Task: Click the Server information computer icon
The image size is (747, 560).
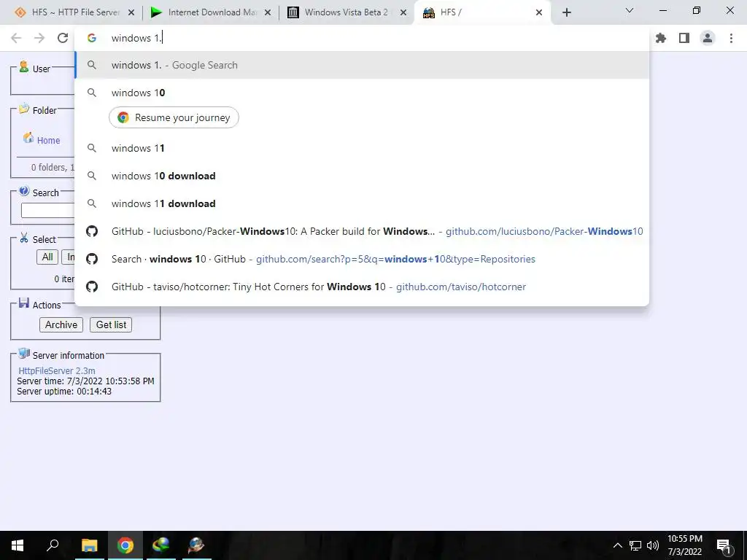Action: pos(24,354)
